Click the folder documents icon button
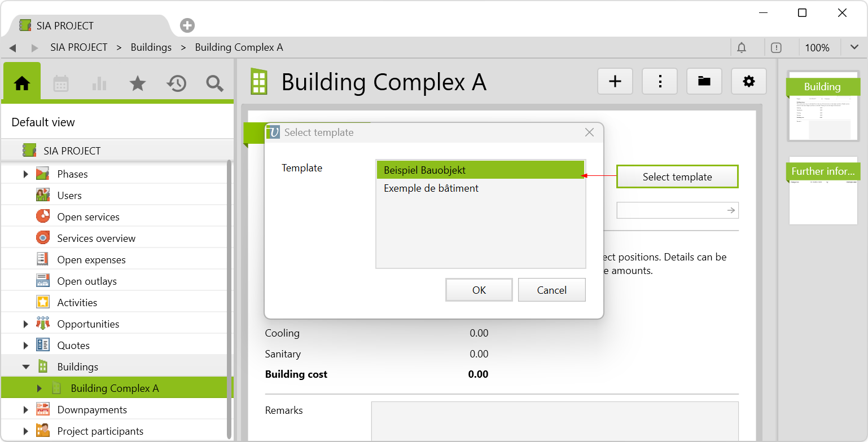Viewport: 868px width, 442px height. (x=704, y=82)
